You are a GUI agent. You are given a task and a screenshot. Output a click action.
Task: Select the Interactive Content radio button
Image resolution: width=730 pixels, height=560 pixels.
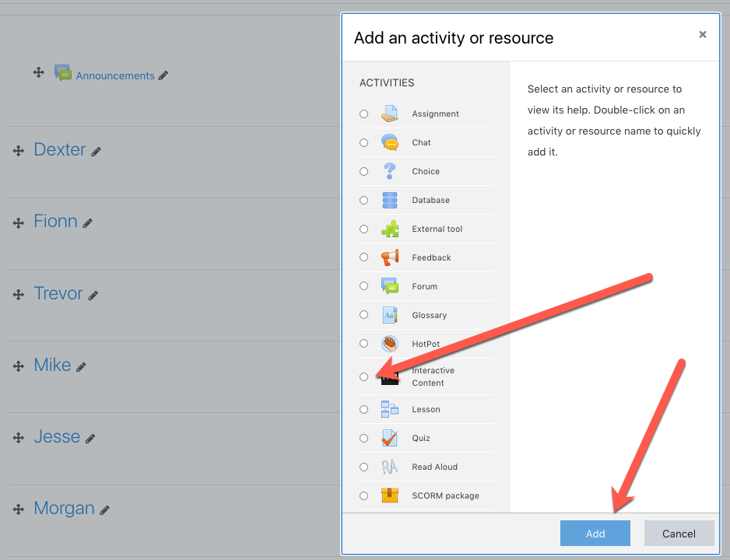(x=363, y=376)
